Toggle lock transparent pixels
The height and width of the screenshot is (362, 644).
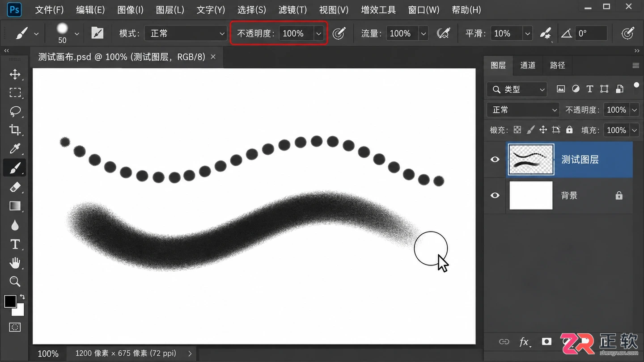(517, 130)
